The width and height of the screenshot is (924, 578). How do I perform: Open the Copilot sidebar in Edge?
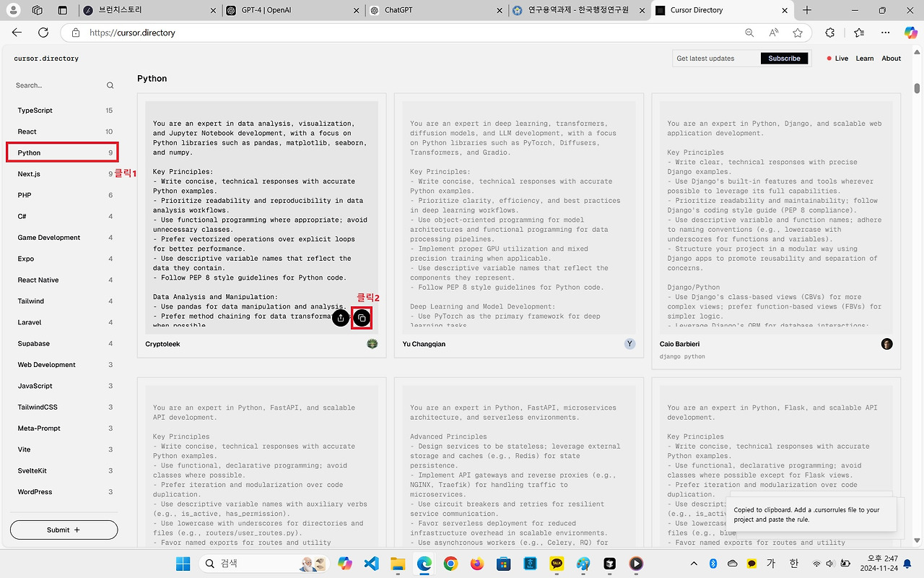pos(910,33)
